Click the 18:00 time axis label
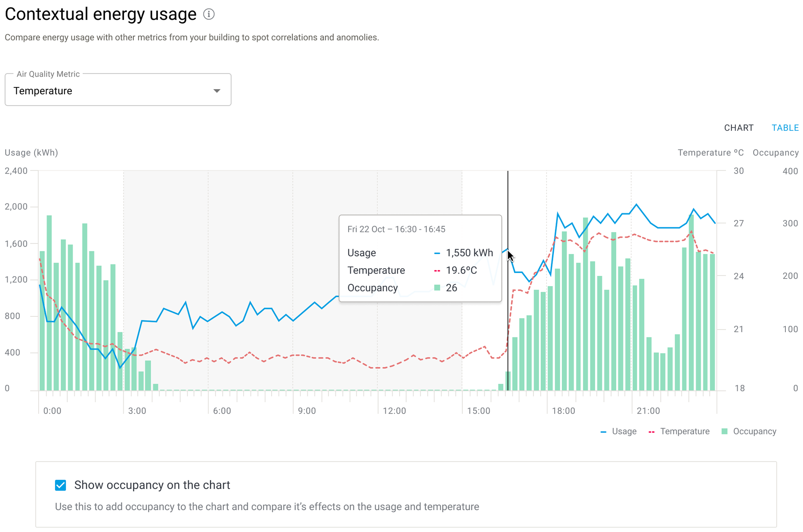 (563, 411)
